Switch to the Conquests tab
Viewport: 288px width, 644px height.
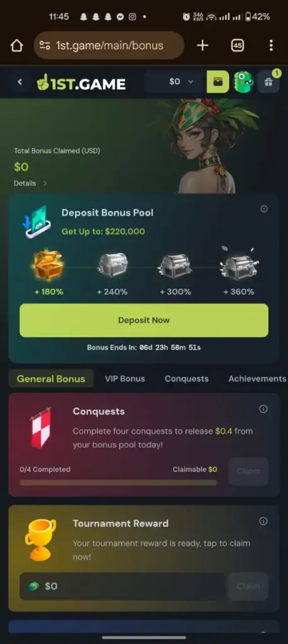click(187, 379)
